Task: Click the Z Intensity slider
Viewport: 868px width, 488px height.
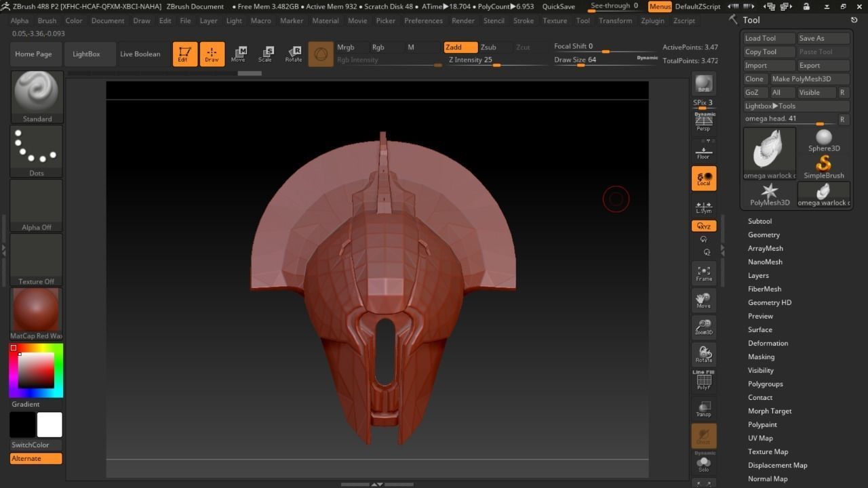Action: tap(496, 60)
